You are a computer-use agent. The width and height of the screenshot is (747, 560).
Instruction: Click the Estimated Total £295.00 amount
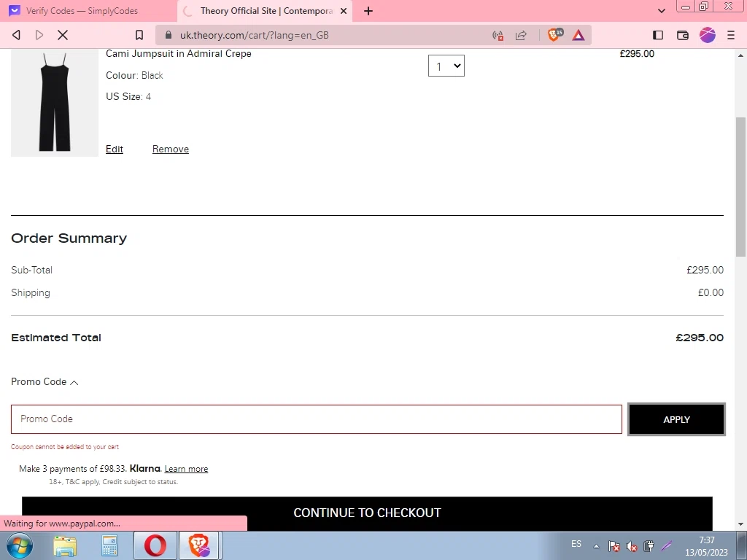point(700,338)
